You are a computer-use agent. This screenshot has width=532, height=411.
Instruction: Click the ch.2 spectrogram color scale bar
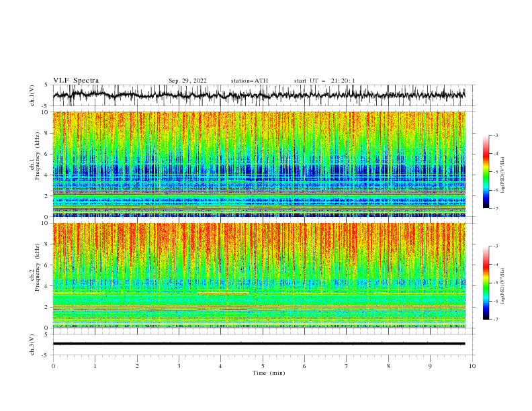click(x=486, y=283)
